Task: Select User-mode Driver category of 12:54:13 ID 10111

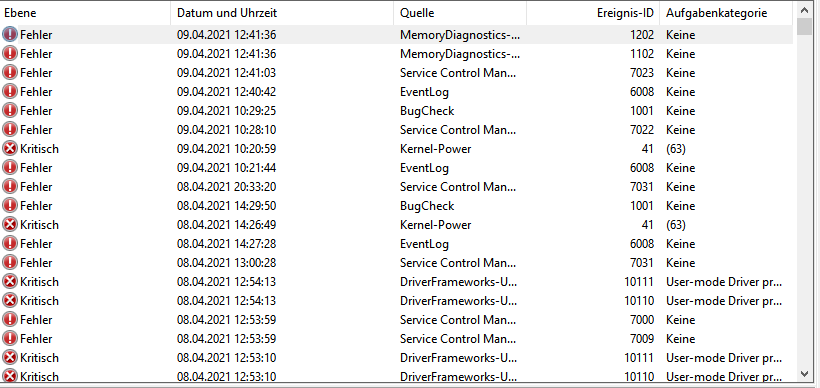Action: click(x=724, y=282)
